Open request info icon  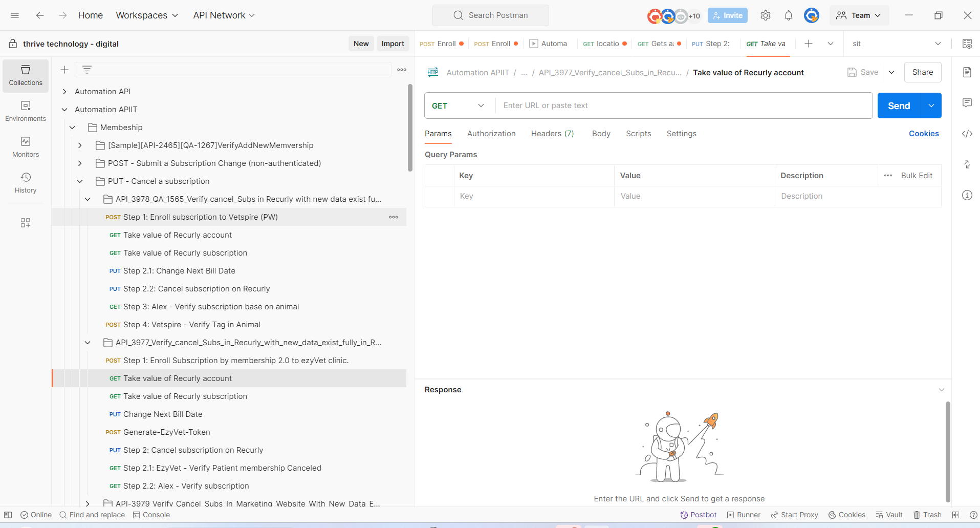tap(967, 195)
